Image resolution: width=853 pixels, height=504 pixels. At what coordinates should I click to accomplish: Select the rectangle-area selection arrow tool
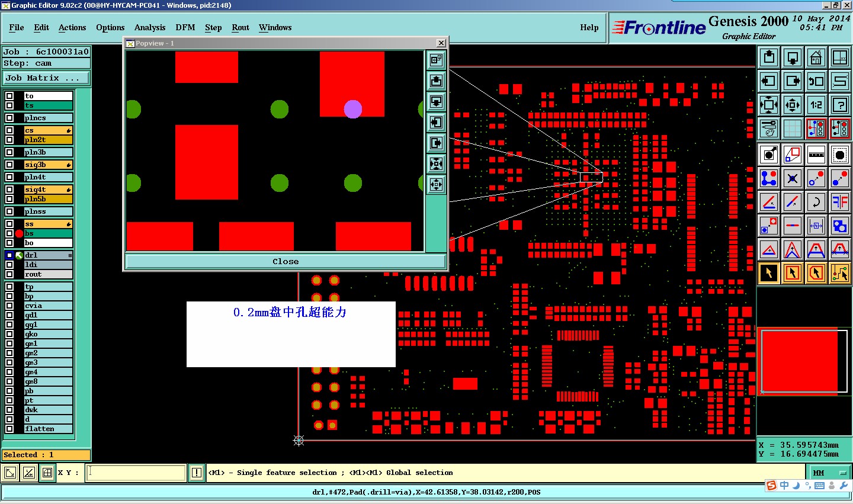(x=793, y=273)
